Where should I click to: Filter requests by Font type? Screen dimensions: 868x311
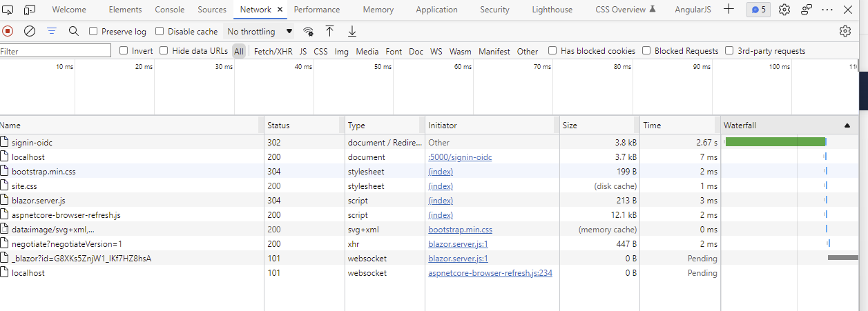click(394, 51)
